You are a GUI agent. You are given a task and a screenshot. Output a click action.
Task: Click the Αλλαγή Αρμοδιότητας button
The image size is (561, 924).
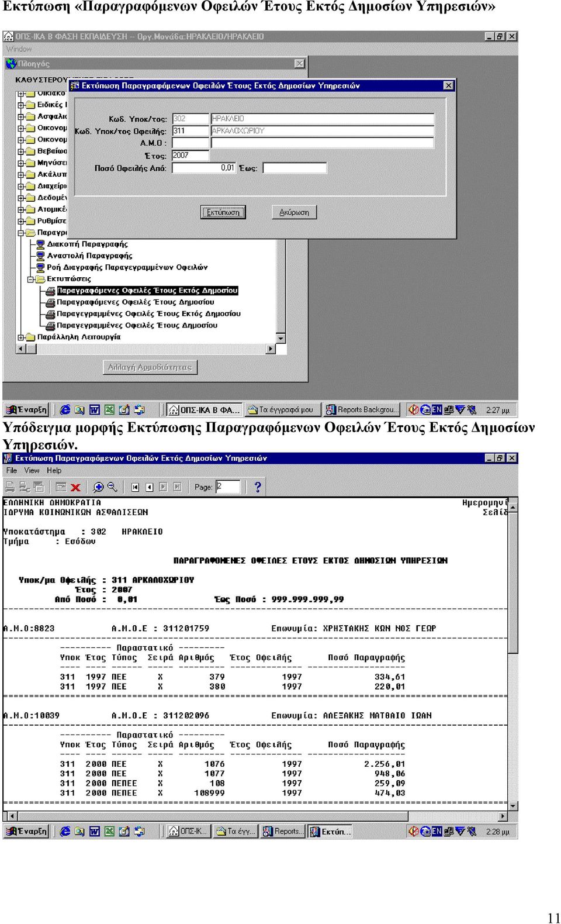150,367
